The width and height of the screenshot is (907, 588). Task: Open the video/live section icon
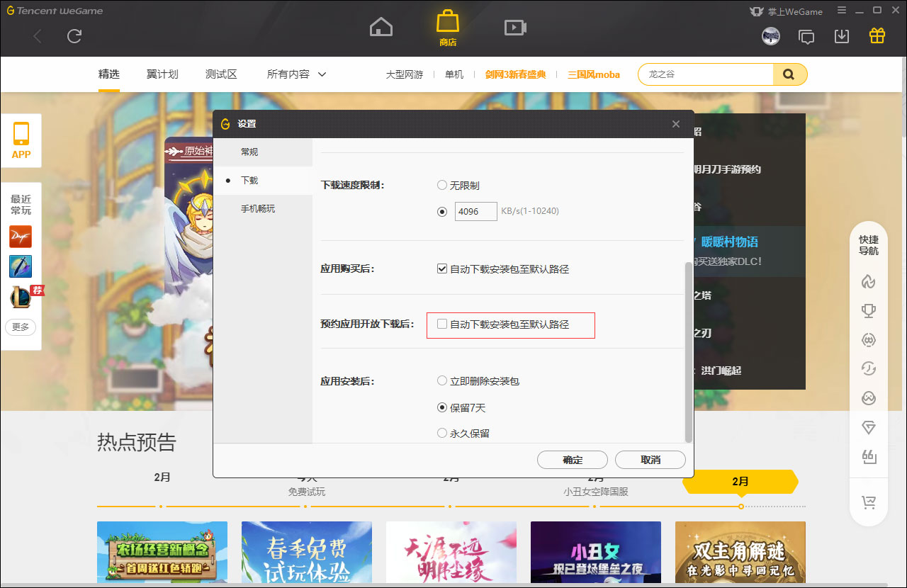(515, 27)
